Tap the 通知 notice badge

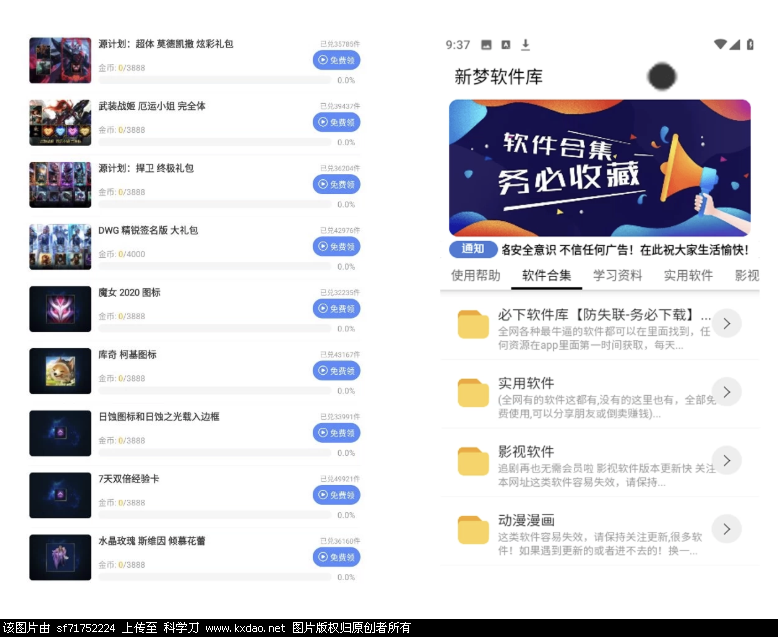pos(473,249)
